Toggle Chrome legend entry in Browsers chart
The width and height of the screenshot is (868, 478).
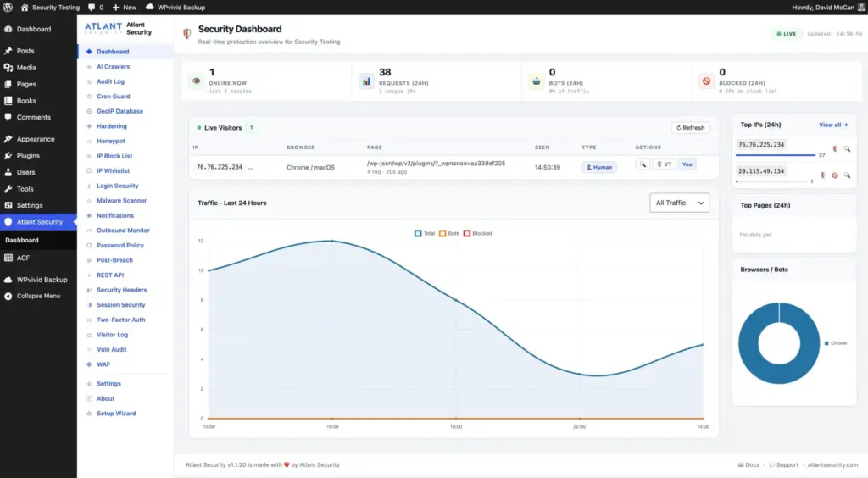coord(836,343)
